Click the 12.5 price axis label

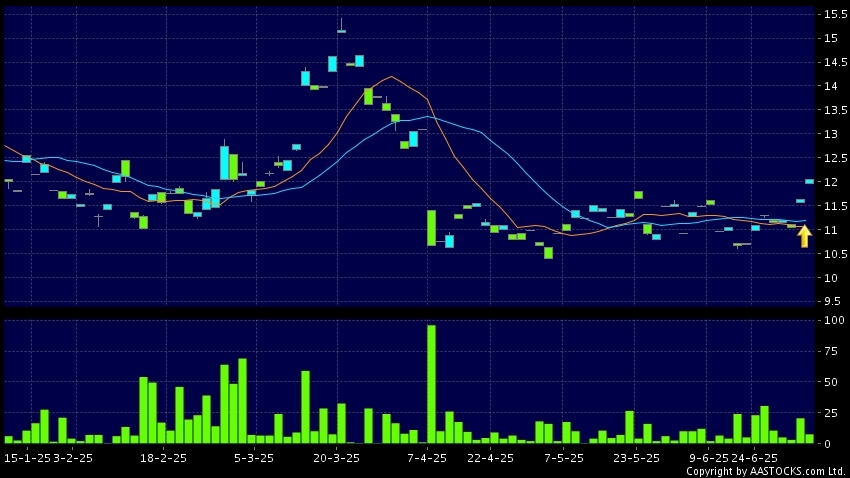click(835, 158)
